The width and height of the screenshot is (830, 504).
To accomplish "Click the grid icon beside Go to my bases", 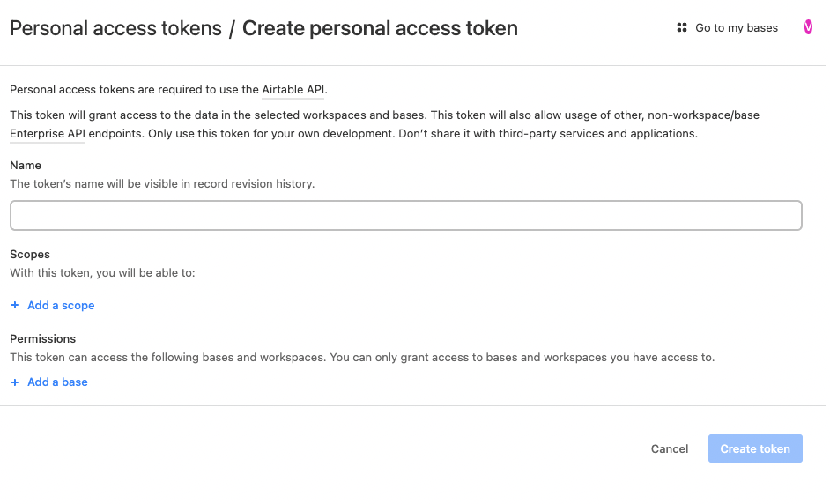I will click(x=681, y=28).
